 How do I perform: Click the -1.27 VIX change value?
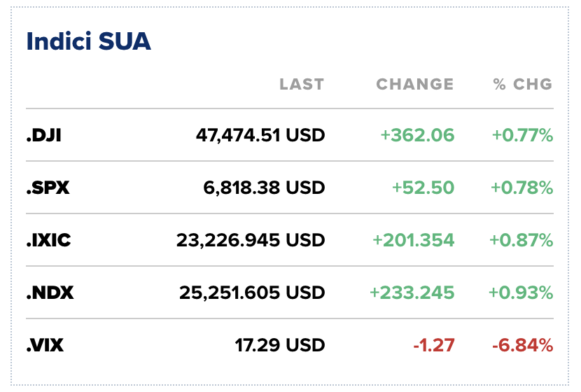point(433,345)
